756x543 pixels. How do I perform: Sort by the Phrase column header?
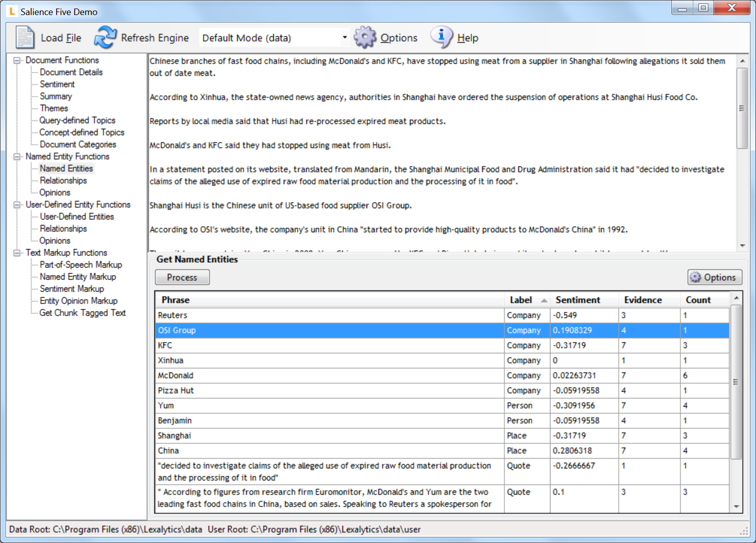point(329,300)
